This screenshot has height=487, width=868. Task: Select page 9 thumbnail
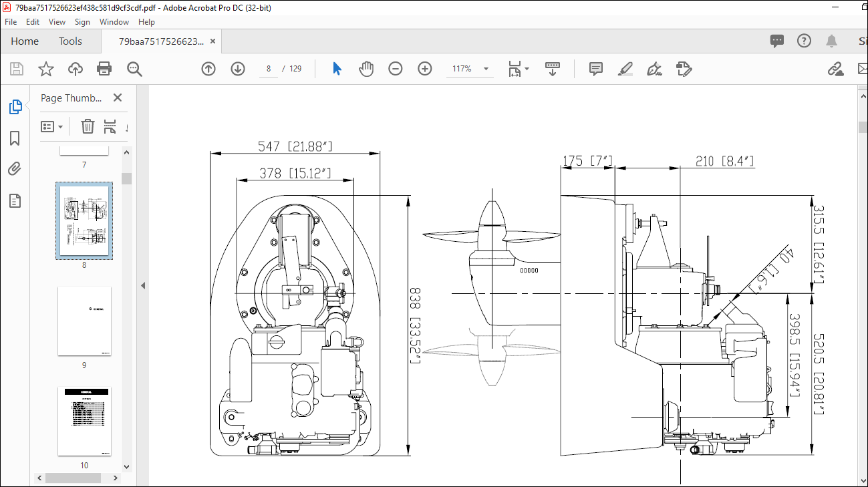(84, 321)
